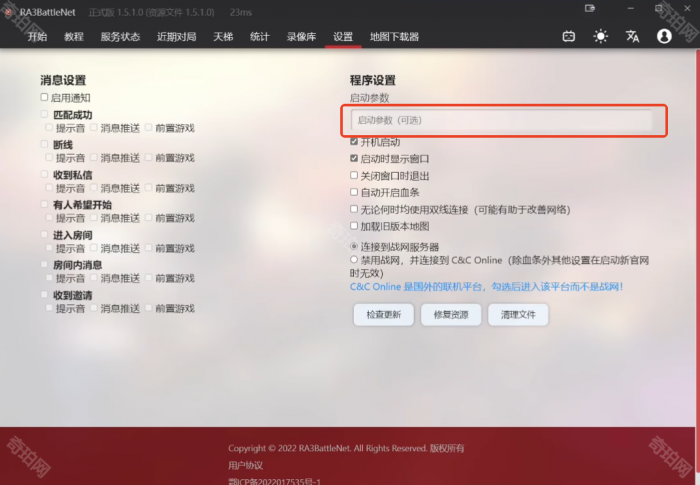Toggle 提示音 under 收到邀请
Viewport: 700px width, 485px height.
coord(49,308)
